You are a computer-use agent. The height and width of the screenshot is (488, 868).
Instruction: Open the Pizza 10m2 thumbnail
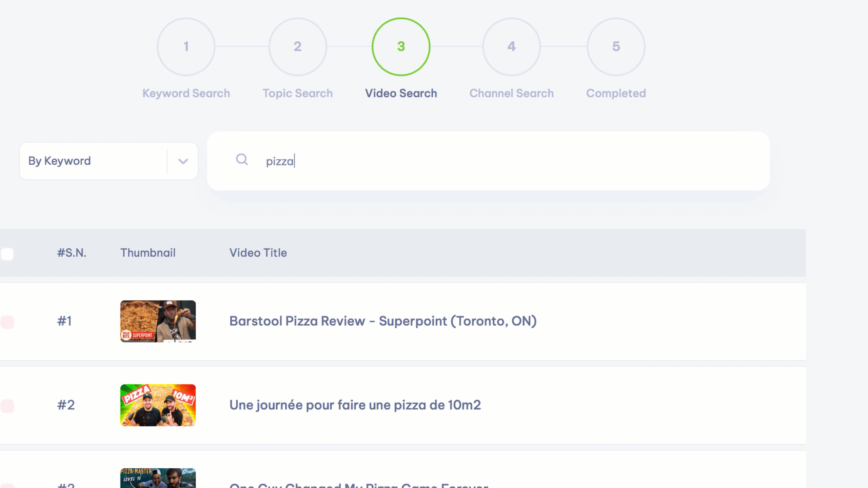158,405
